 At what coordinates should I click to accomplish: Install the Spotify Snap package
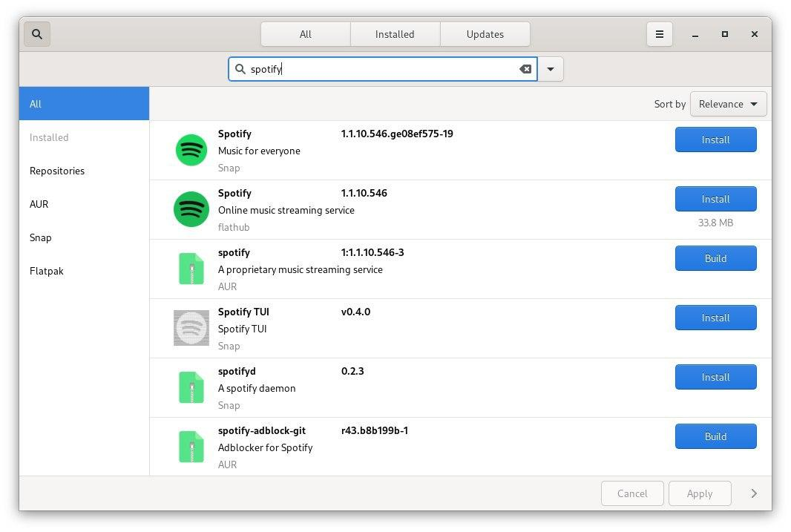(x=715, y=139)
